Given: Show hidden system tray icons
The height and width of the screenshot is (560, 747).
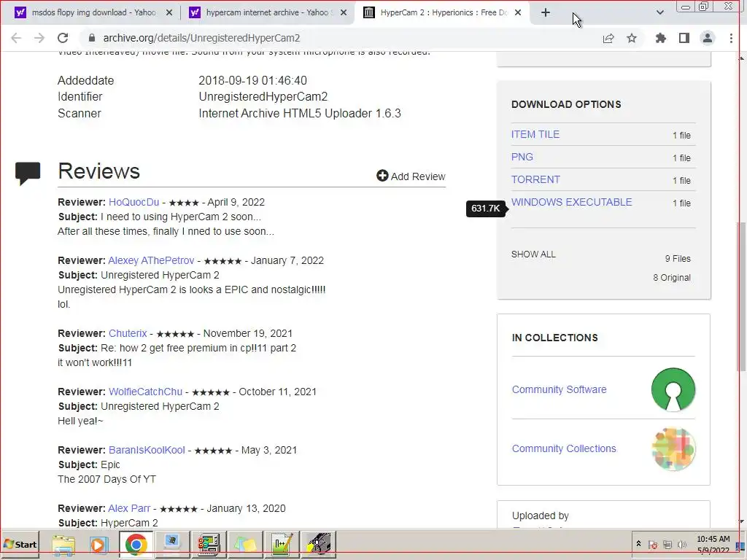Looking at the screenshot, I should (x=638, y=544).
